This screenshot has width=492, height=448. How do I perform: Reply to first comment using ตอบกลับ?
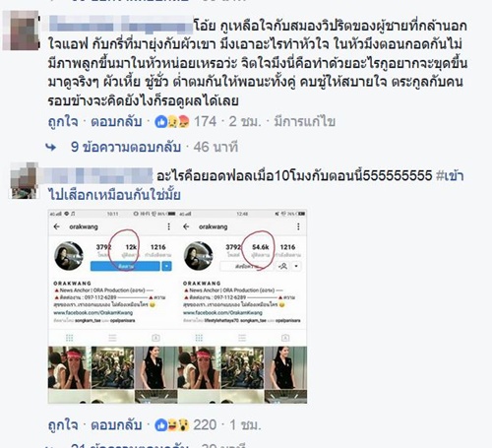(x=116, y=122)
